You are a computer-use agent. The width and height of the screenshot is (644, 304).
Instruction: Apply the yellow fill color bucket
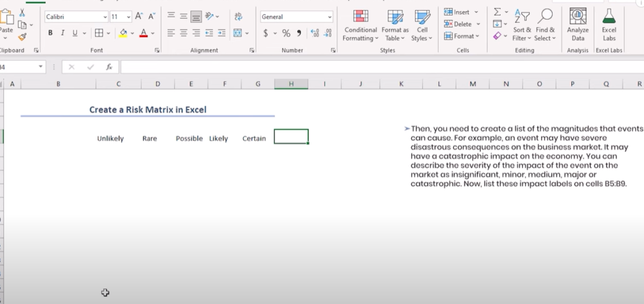tap(123, 33)
